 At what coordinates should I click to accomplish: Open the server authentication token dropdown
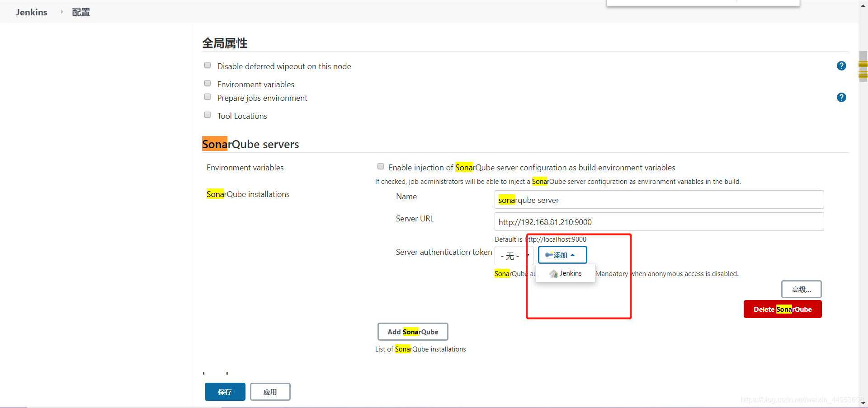pos(514,256)
